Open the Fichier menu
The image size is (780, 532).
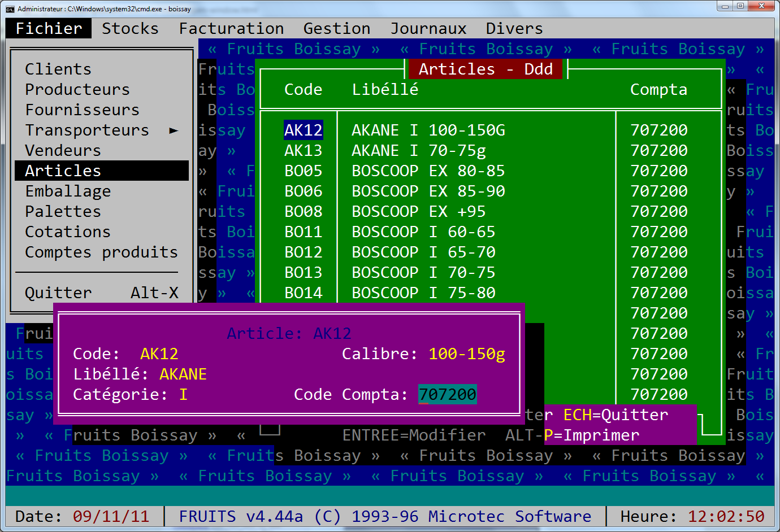[49, 28]
